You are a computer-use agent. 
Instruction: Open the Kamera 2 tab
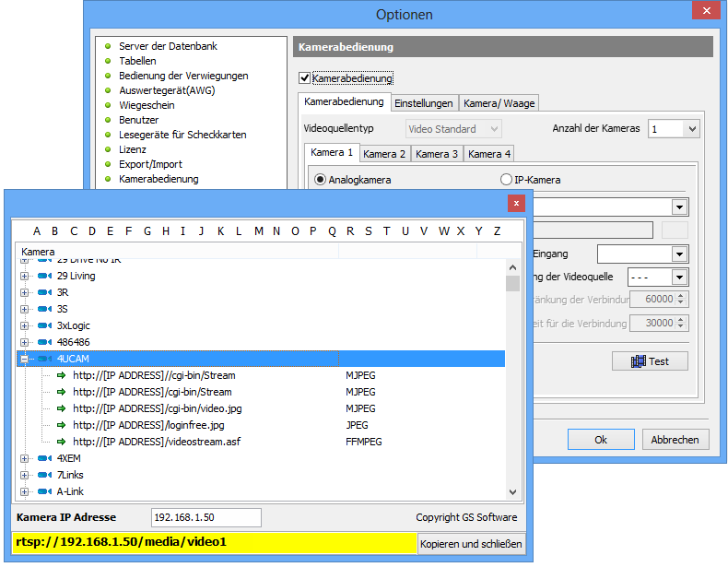(384, 153)
